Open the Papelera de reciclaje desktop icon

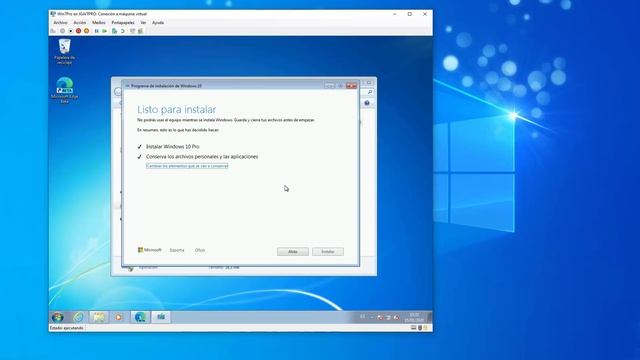(64, 52)
